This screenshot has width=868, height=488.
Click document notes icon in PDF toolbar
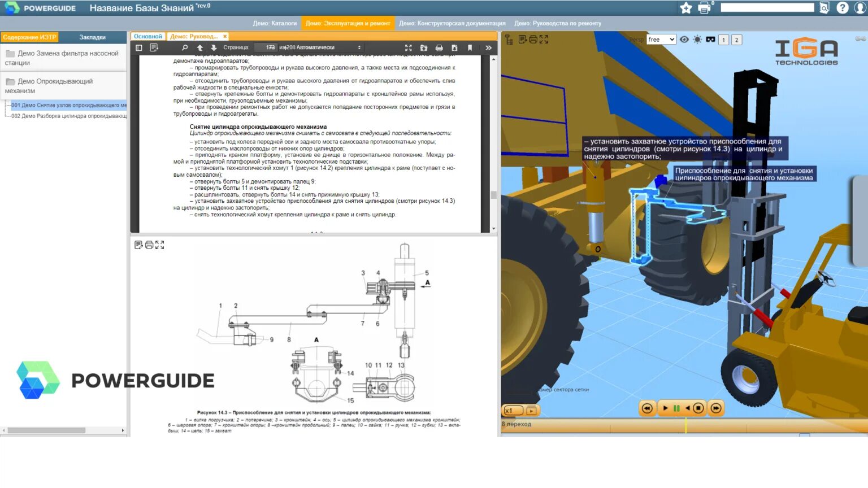(154, 48)
